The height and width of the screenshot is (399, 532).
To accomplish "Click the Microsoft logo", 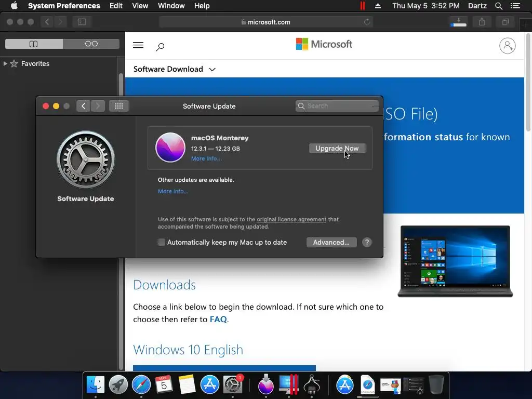I will (x=324, y=44).
